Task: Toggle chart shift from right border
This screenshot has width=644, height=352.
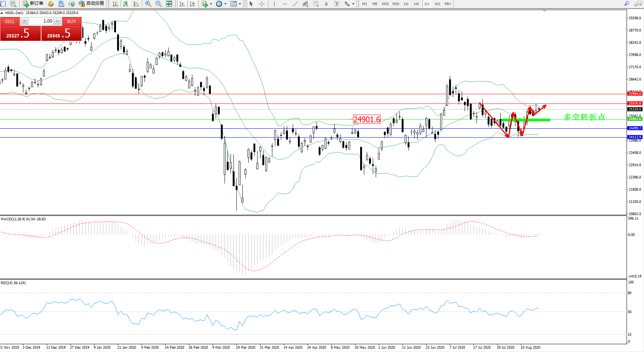Action: (x=192, y=4)
